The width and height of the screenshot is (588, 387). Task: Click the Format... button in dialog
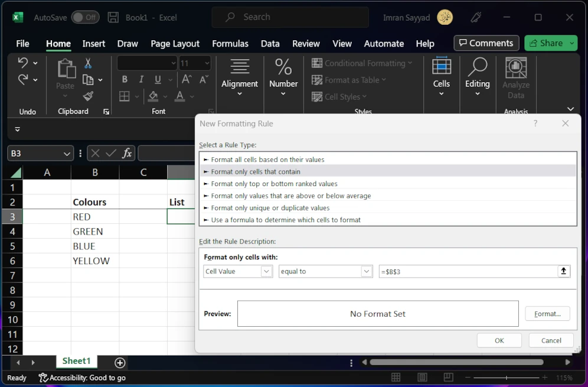pos(547,314)
